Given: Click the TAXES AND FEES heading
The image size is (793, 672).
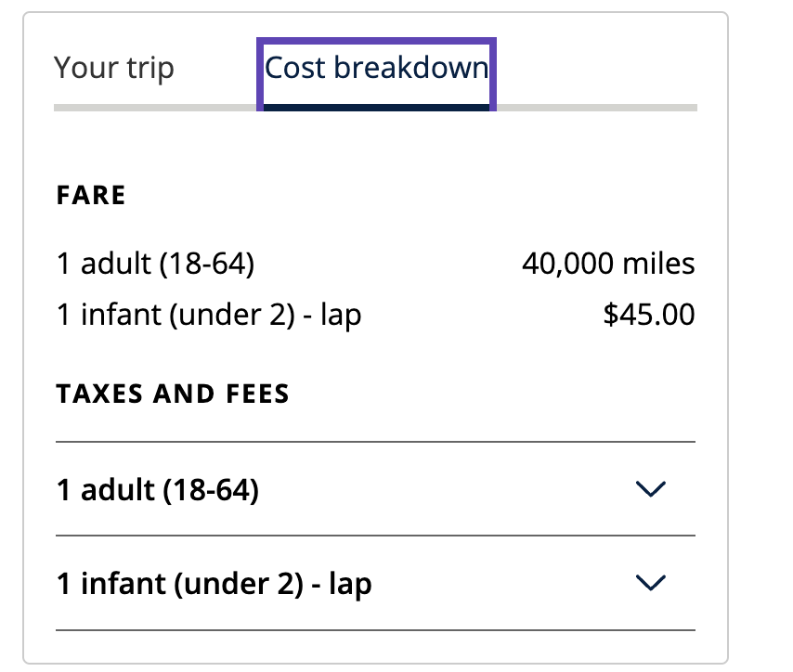Looking at the screenshot, I should [173, 394].
